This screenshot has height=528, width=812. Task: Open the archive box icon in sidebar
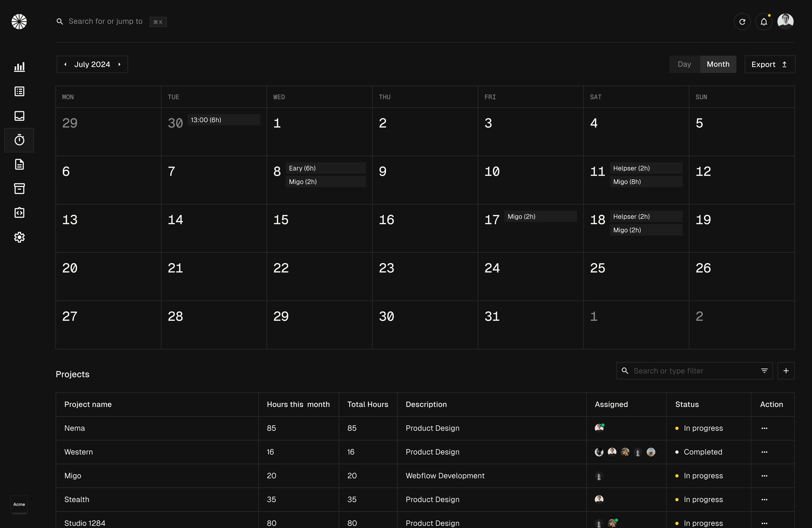point(19,188)
